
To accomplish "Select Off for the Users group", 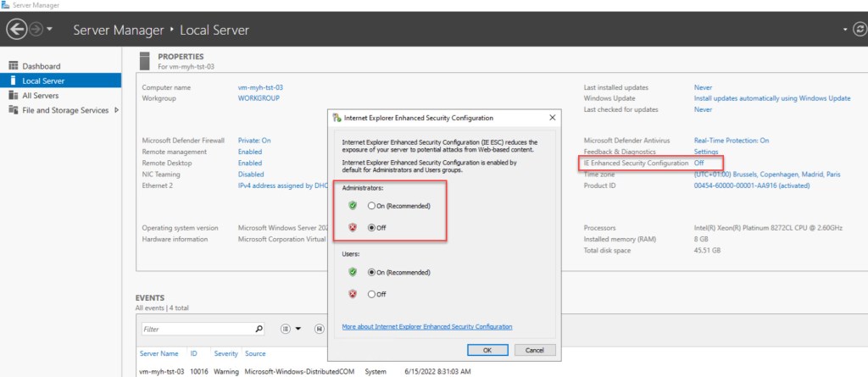I will pos(371,294).
